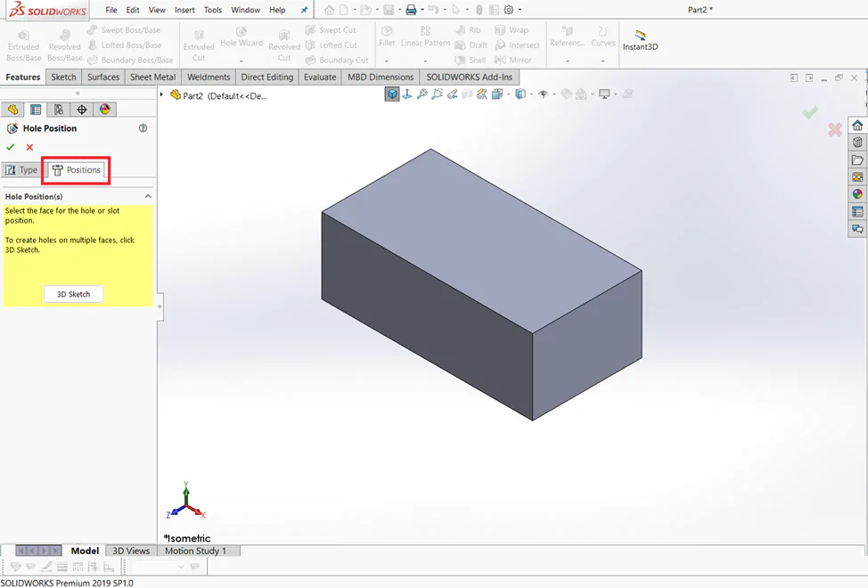
Task: Toggle the View Orientation cube button
Action: [x=392, y=94]
